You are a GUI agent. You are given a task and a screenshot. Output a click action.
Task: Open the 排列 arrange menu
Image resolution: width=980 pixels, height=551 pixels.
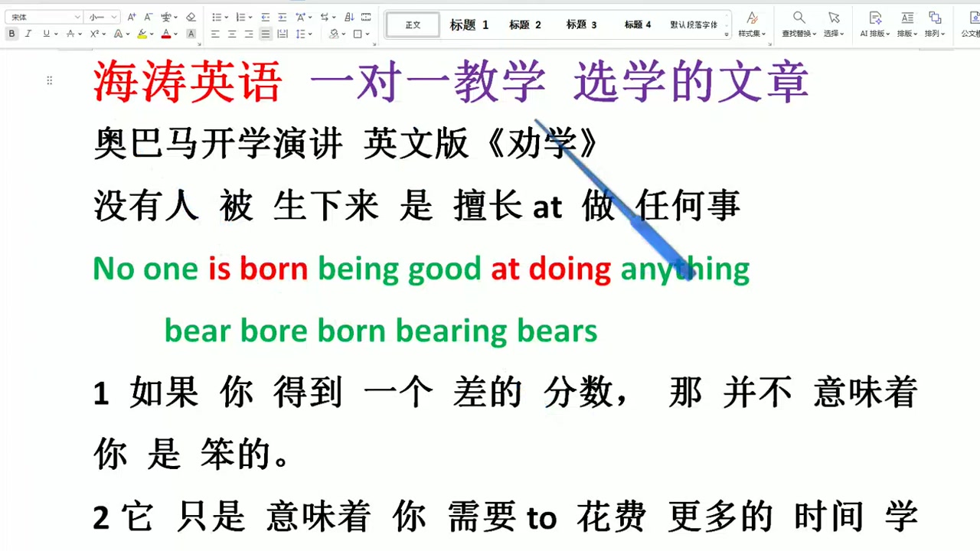[x=935, y=24]
